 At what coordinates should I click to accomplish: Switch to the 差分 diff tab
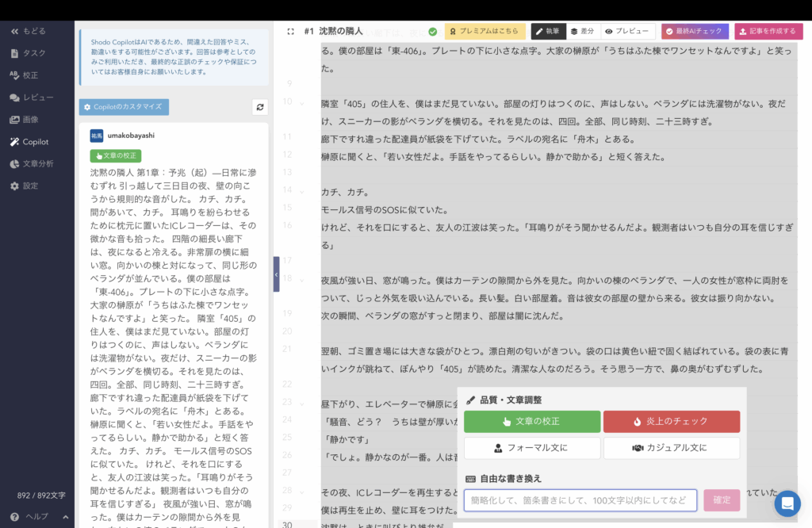(x=582, y=32)
